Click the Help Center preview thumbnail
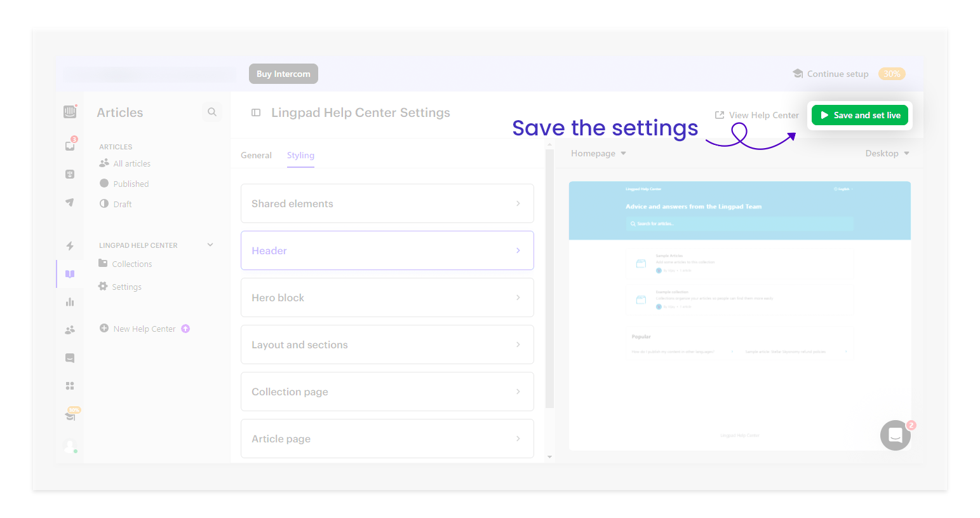 click(740, 316)
